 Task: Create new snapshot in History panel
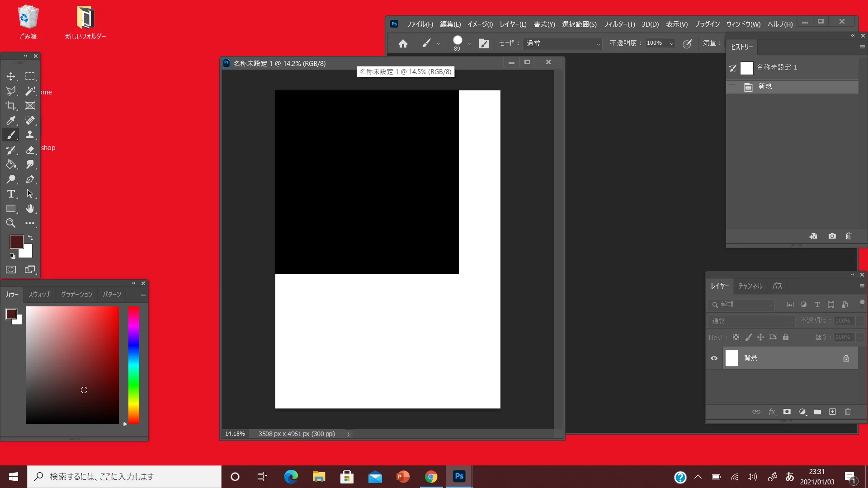point(832,236)
